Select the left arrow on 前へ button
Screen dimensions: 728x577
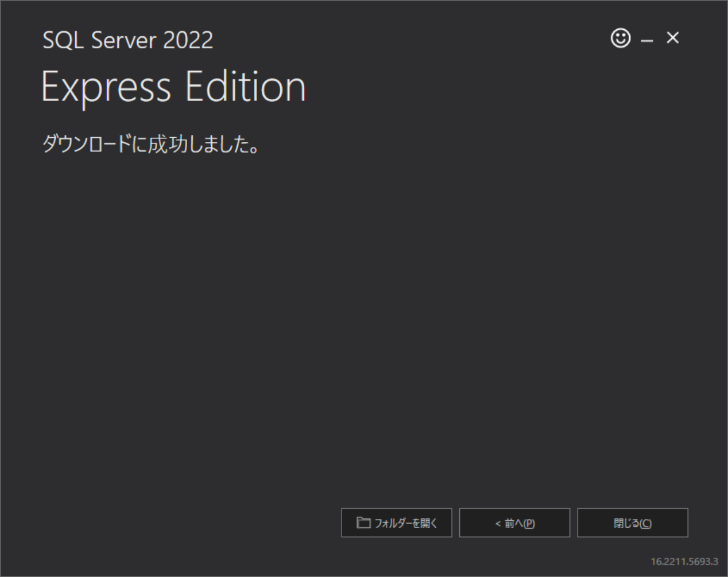click(x=498, y=524)
